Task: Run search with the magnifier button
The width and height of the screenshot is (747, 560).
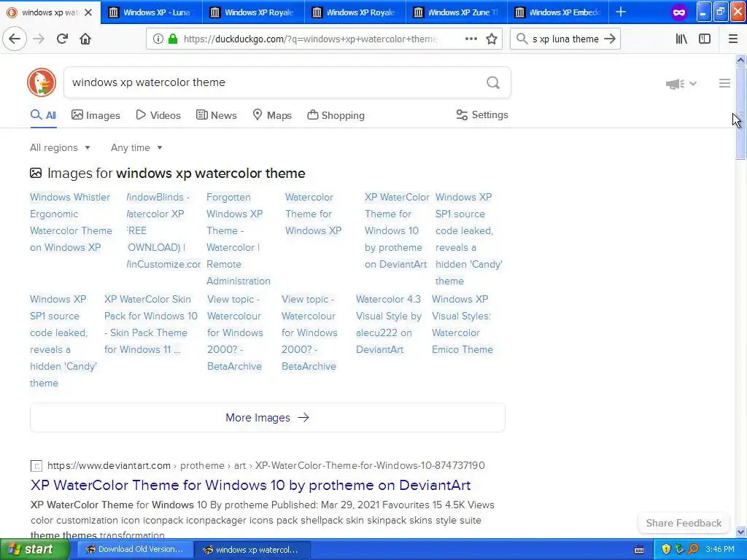Action: click(x=493, y=83)
